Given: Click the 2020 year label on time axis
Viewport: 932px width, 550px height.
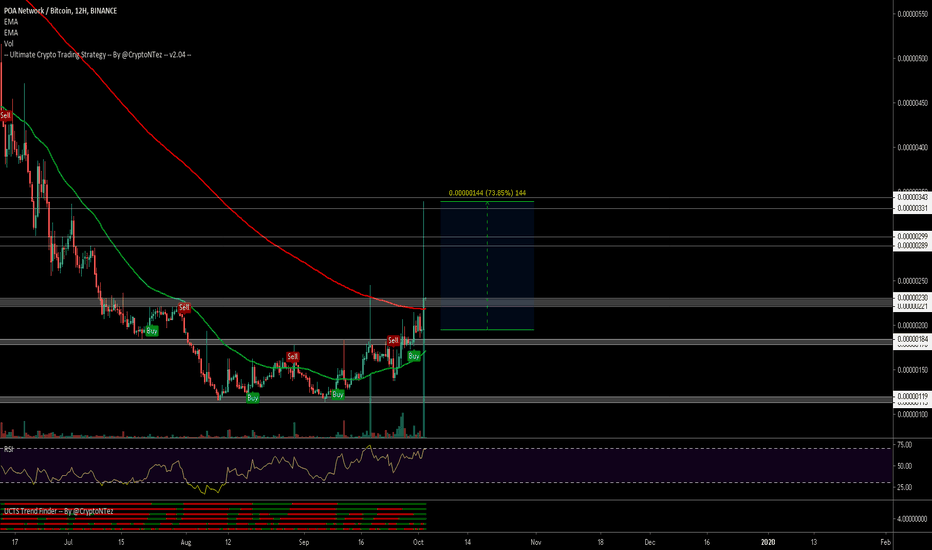Looking at the screenshot, I should pos(768,542).
